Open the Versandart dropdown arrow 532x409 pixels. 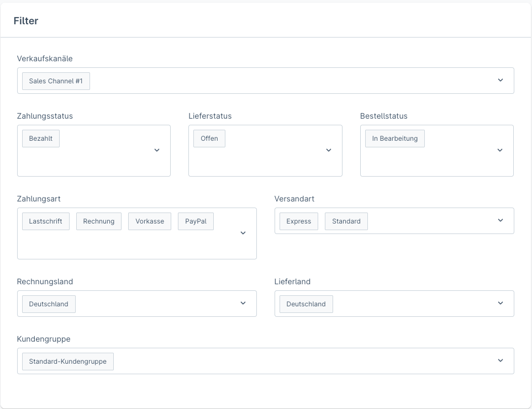[x=500, y=221]
